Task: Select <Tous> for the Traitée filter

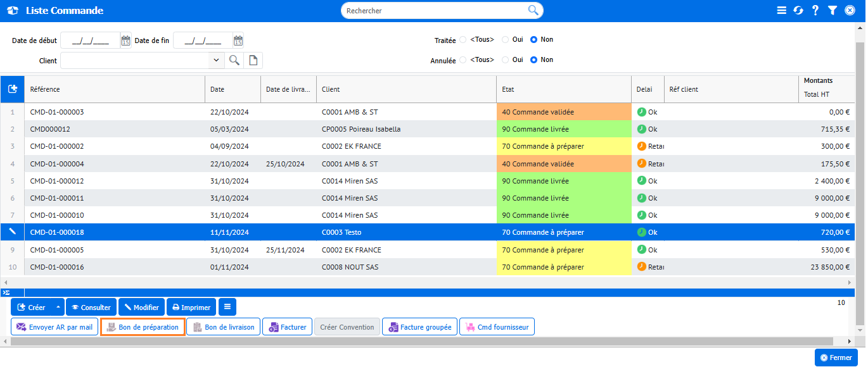Action: click(463, 39)
